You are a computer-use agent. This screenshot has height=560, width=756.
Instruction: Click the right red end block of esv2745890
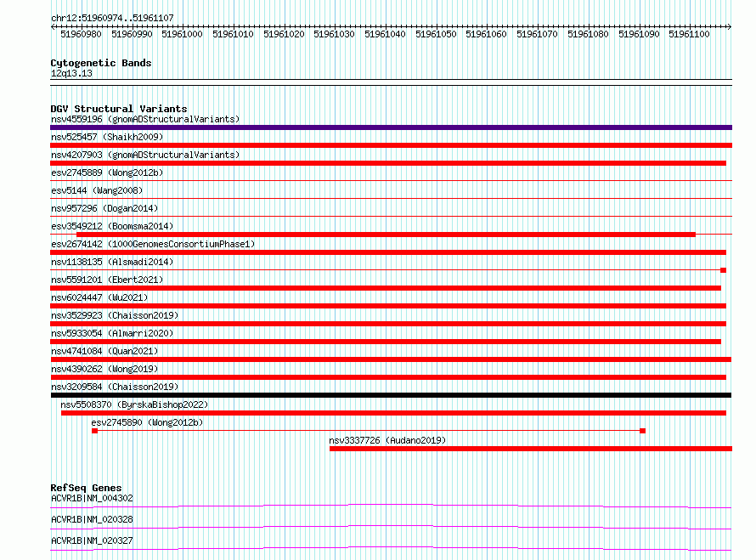pos(643,431)
